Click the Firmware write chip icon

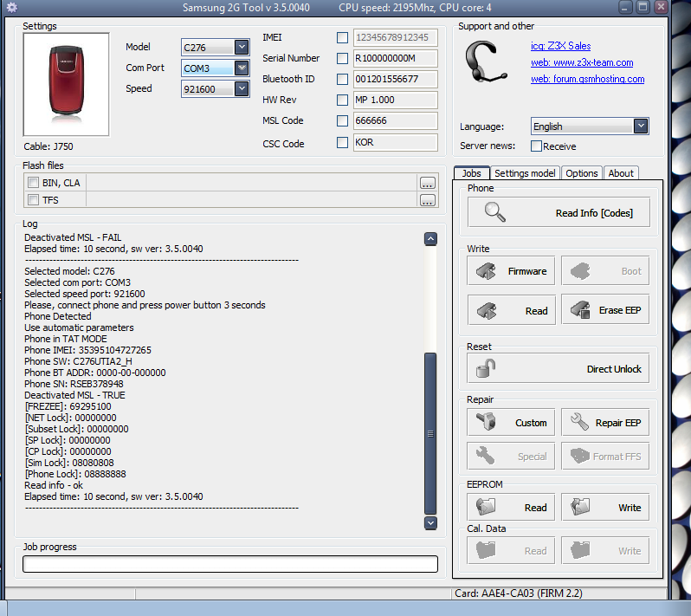click(486, 271)
